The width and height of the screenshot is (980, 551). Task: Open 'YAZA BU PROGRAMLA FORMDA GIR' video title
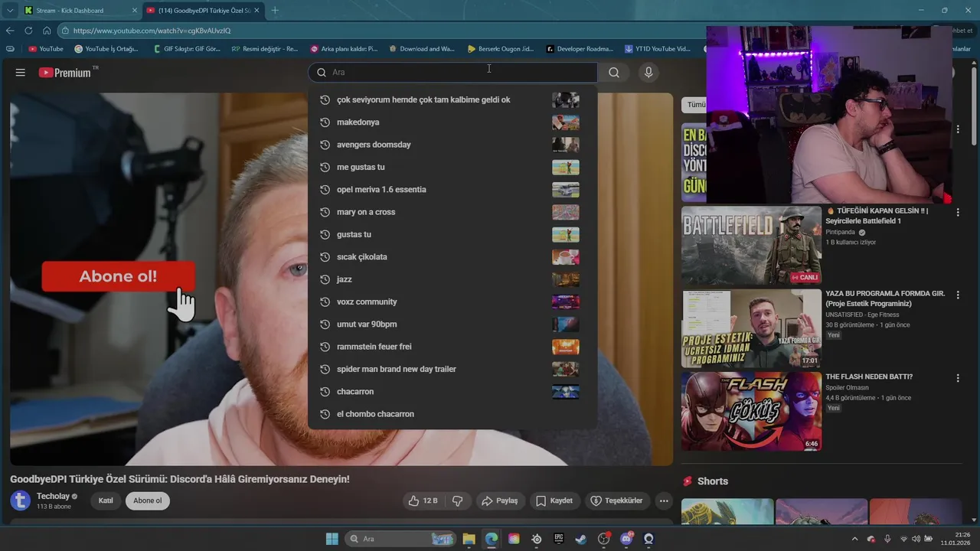point(885,298)
